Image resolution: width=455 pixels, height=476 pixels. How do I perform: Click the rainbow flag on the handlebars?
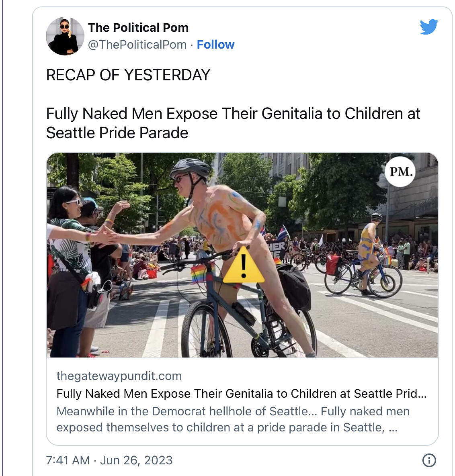tap(199, 273)
